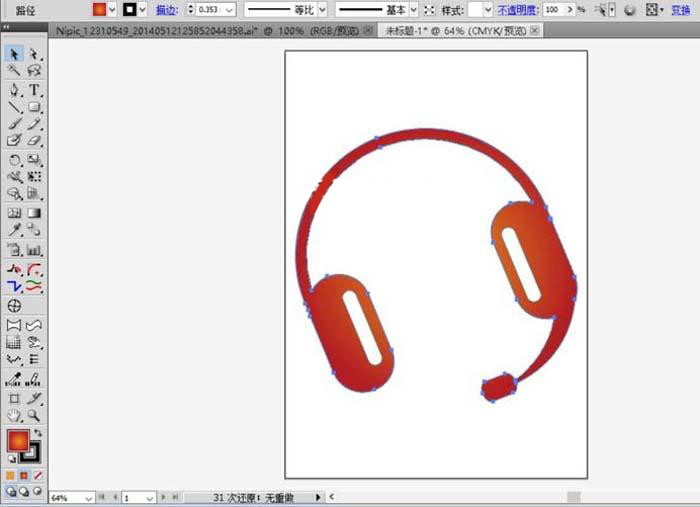Select the Gradient tool

tap(33, 213)
